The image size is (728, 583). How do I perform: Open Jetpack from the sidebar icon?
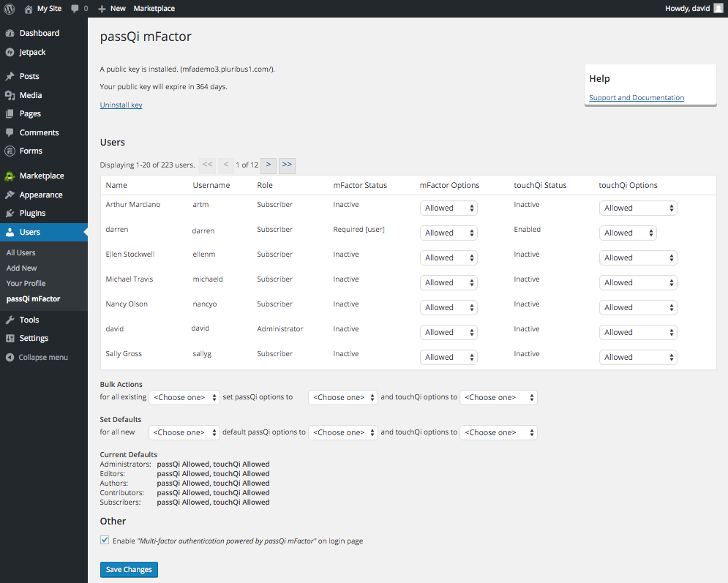[10, 53]
